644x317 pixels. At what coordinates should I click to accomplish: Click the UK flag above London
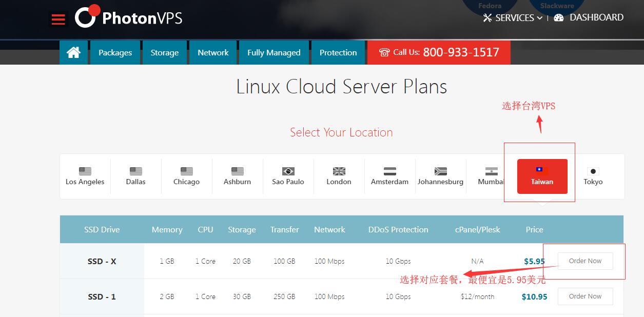click(x=339, y=171)
